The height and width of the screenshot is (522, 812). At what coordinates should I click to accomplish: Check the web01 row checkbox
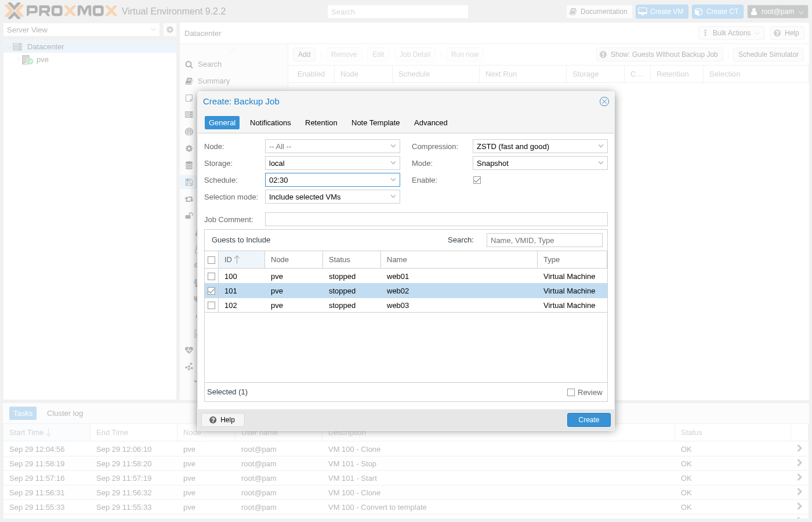212,277
